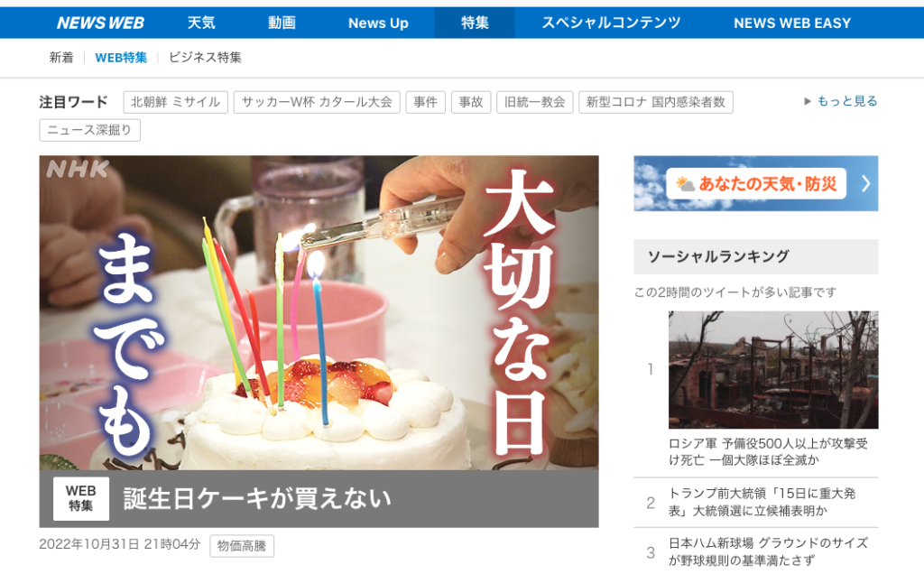Click the chevron arrow on weather banner
This screenshot has height=574, width=924.
pyautogui.click(x=865, y=184)
